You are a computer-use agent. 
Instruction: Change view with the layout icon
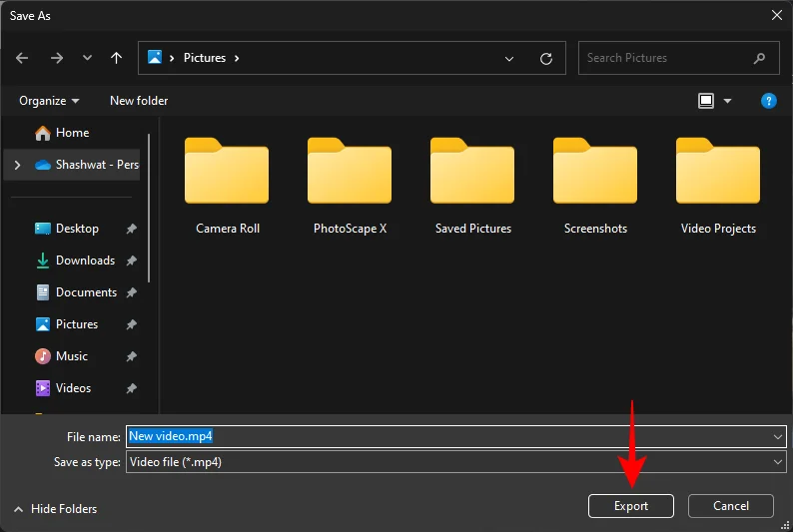click(x=706, y=101)
